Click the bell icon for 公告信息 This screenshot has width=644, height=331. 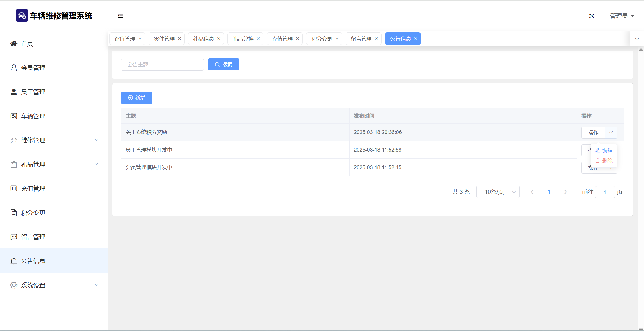pos(14,261)
